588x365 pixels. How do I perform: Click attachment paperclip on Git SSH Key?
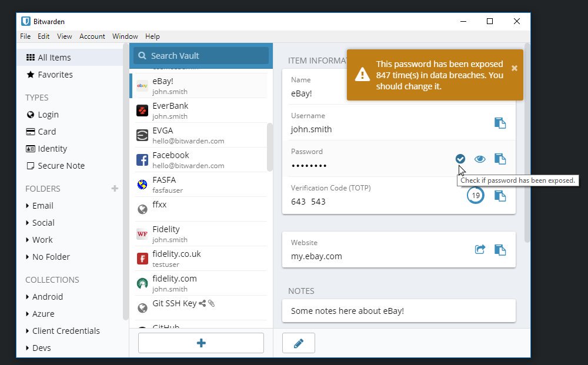pos(212,303)
